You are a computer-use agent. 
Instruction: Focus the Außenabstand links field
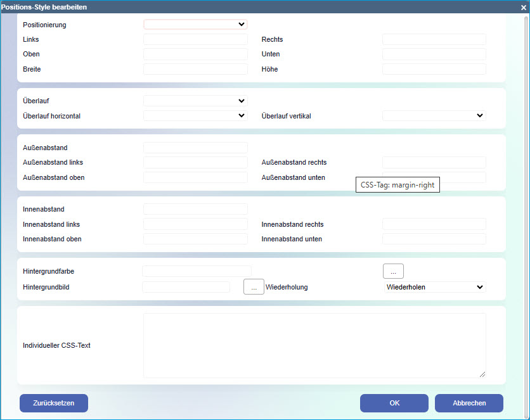[x=195, y=163]
